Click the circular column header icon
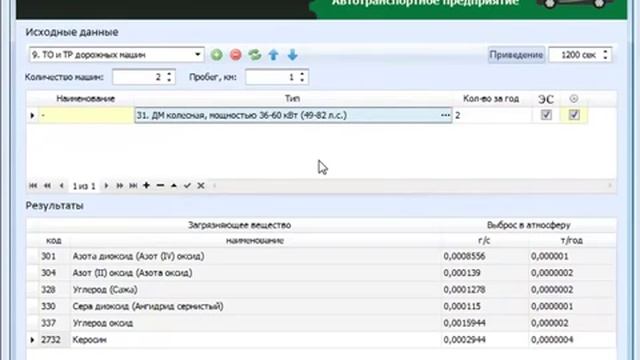 click(574, 99)
